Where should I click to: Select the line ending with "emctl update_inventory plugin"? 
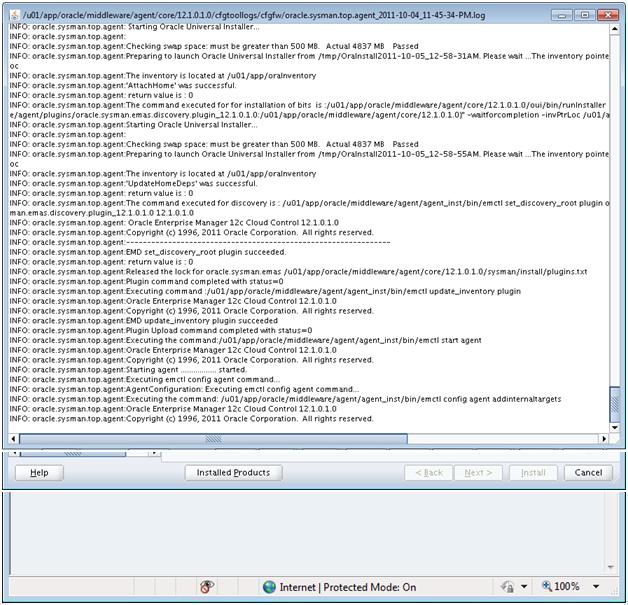pos(265,291)
